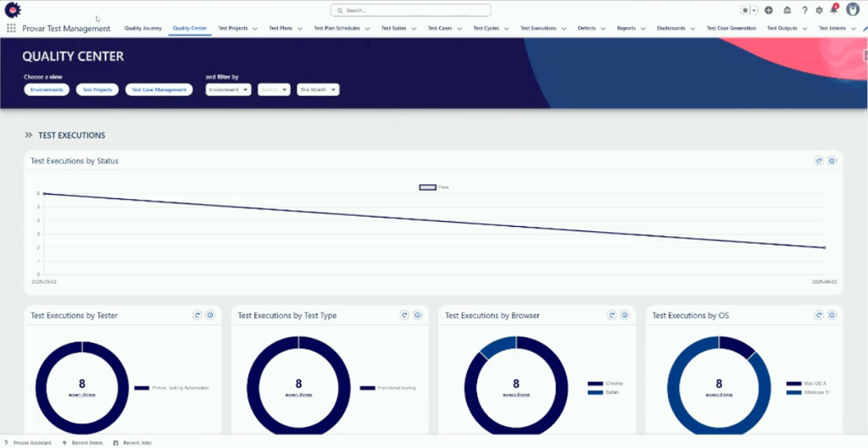Refresh Test Executions by Tester chart
Screen dimensions: 868x448
[197, 315]
